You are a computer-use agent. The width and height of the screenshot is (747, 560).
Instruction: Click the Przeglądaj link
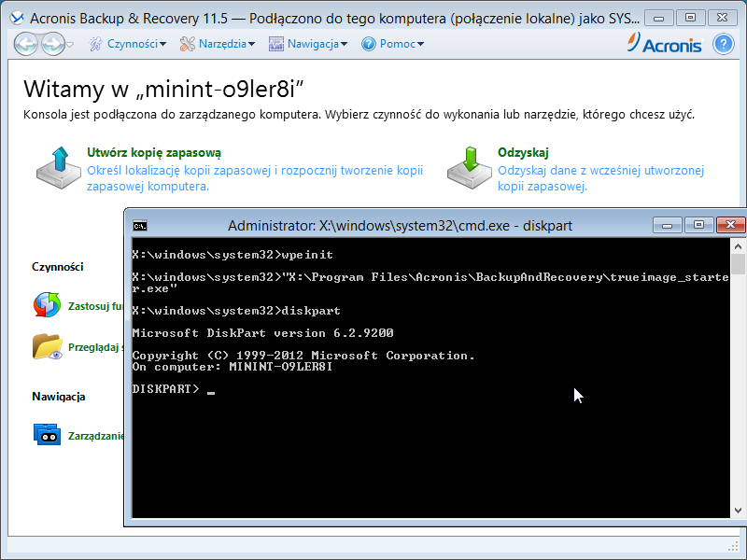tap(95, 347)
